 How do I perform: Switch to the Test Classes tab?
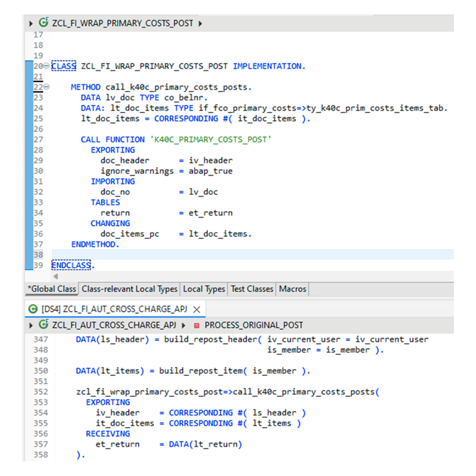252,289
